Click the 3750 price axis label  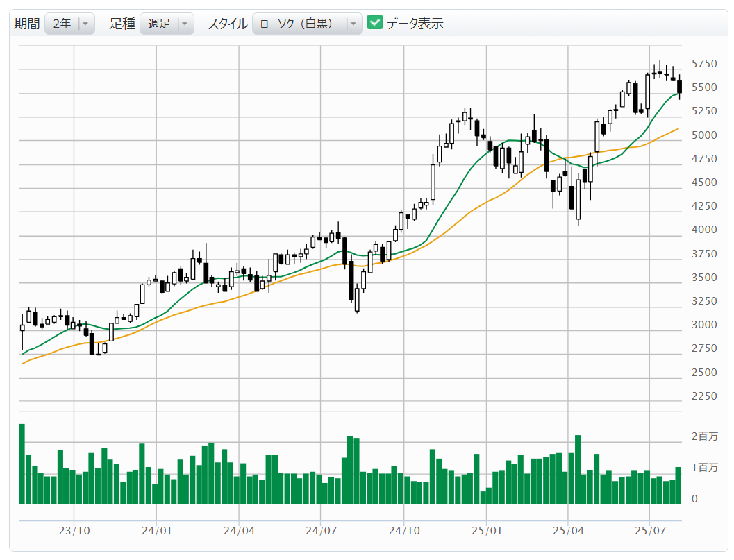704,254
